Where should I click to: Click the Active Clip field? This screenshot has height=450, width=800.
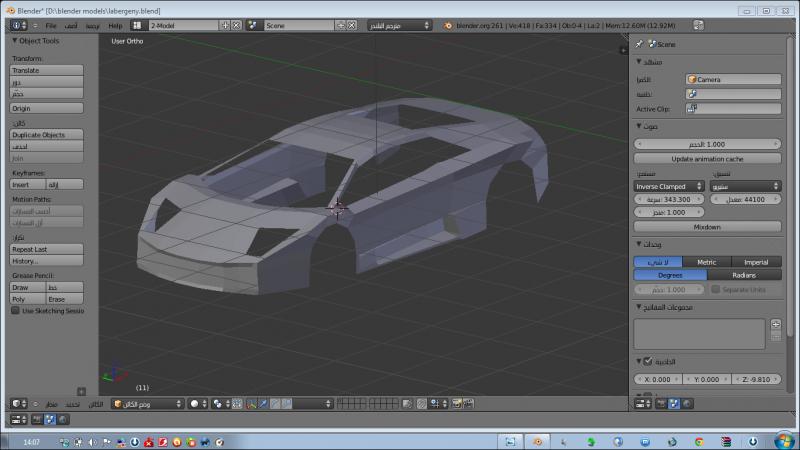point(733,108)
